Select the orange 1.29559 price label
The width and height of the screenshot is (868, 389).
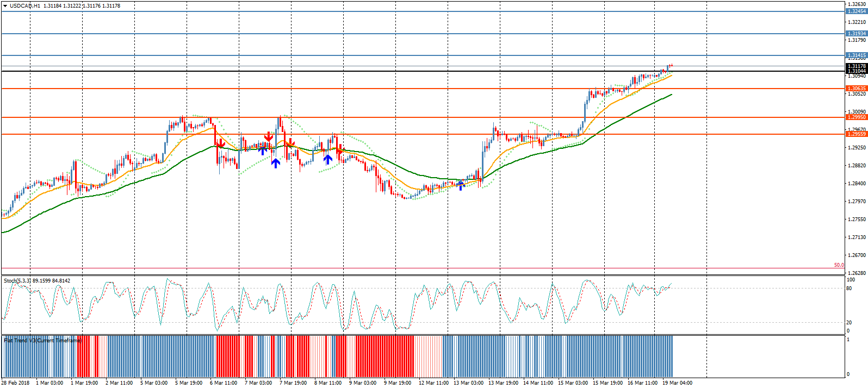tap(856, 134)
